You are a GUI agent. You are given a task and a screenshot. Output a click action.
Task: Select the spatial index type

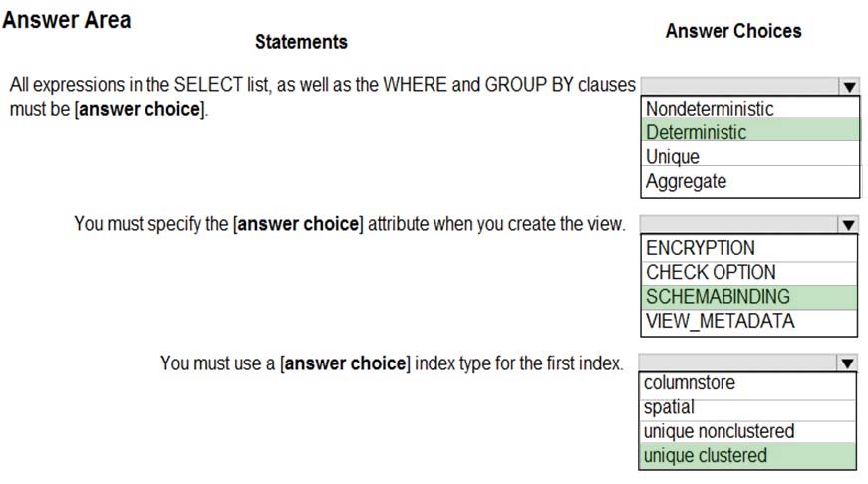coord(747,407)
